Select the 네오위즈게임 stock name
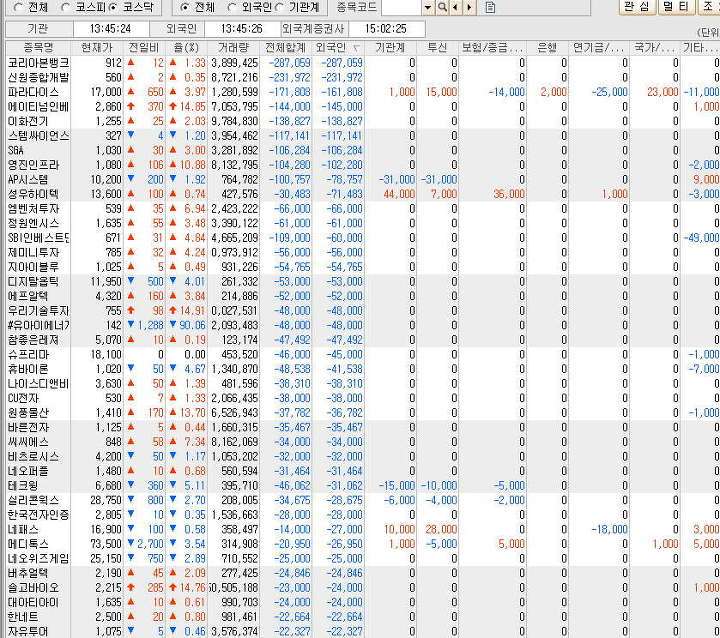This screenshot has width=720, height=638. [x=38, y=559]
